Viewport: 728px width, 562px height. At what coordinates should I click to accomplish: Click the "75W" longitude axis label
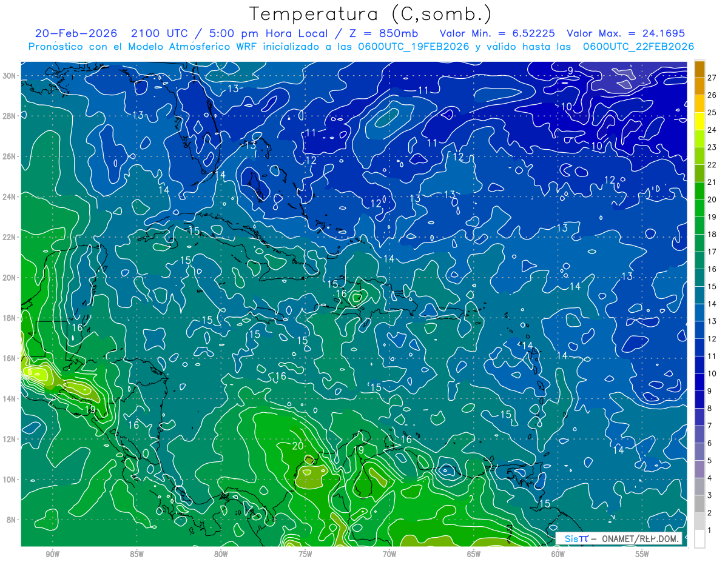305,555
